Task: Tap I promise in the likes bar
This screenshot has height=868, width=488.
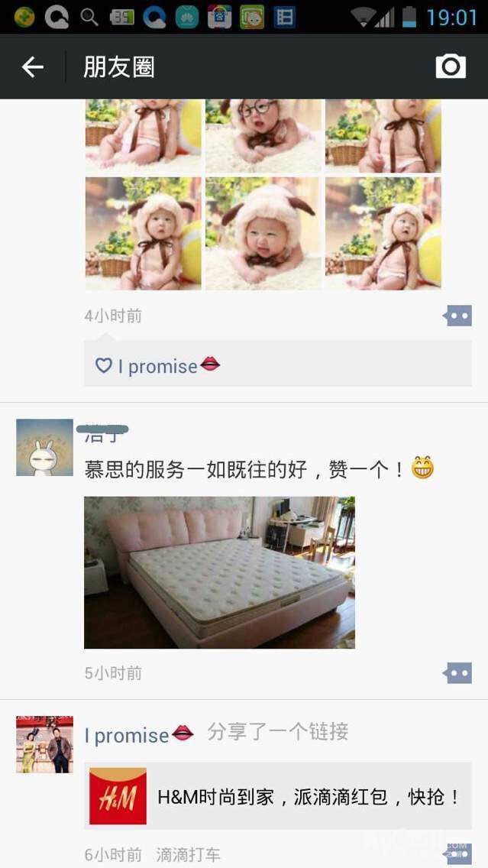Action: point(157,366)
